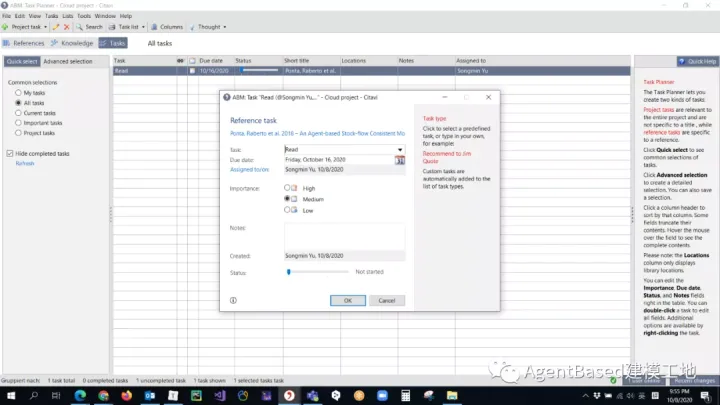Click the green plus Project task icon
The width and height of the screenshot is (720, 405).
[x=5, y=27]
